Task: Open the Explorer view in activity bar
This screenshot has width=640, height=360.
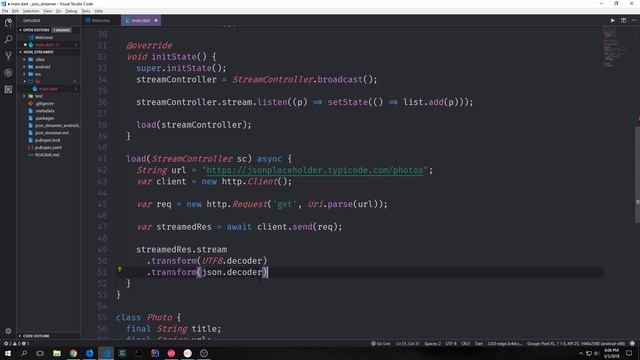Action: click(8, 22)
